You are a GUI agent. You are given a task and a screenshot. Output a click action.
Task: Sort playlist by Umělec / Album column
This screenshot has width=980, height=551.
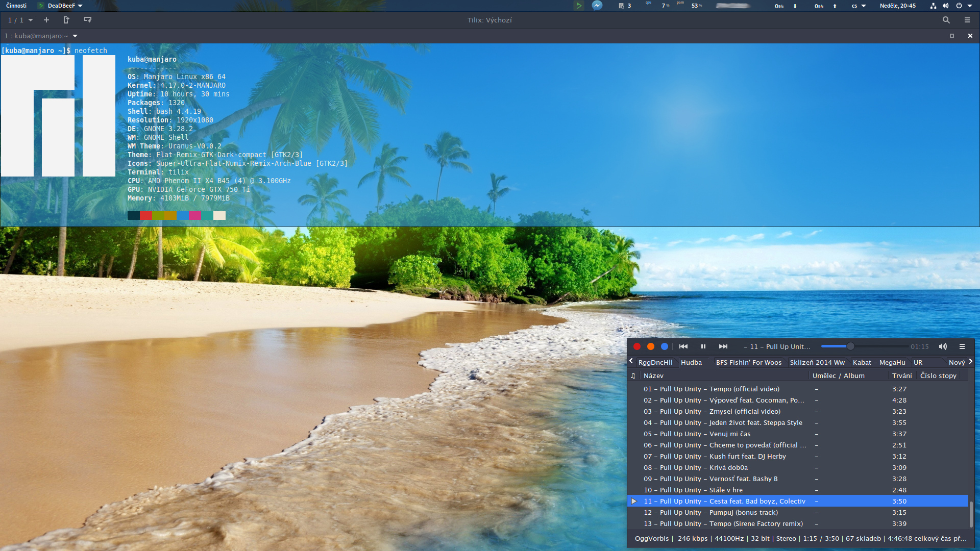coord(849,375)
